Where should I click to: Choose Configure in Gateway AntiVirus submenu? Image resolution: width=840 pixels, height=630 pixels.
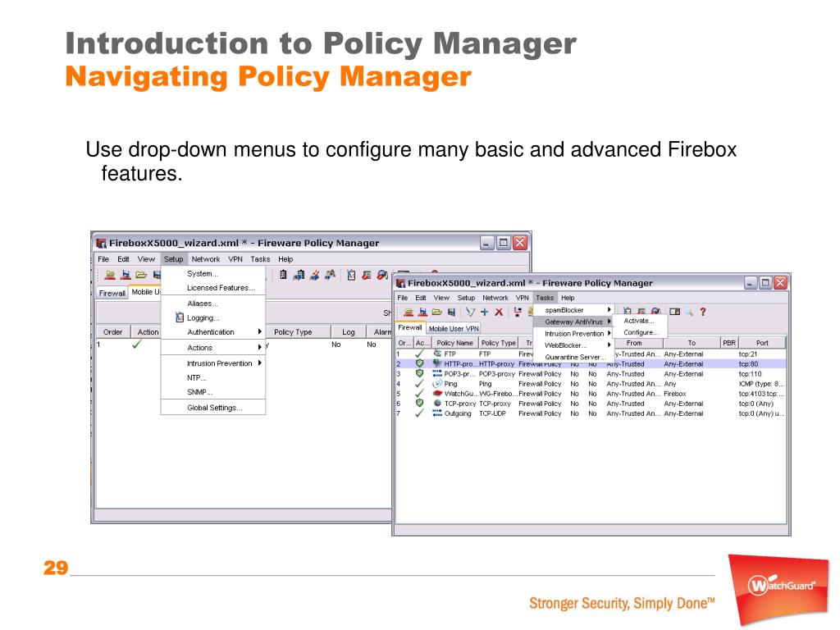(640, 332)
